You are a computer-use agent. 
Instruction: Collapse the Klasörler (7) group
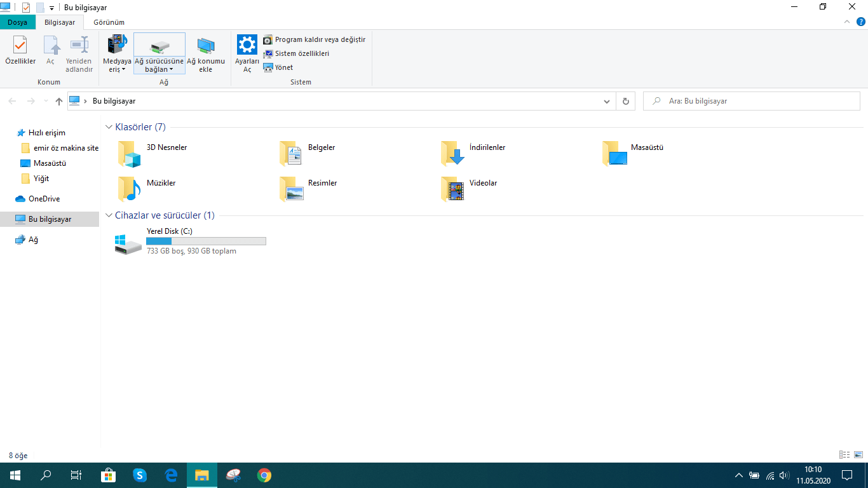(109, 127)
